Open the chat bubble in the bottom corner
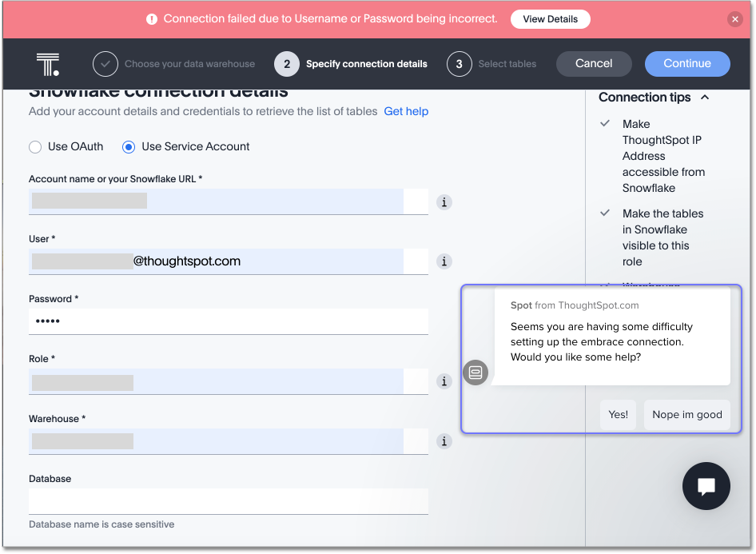The width and height of the screenshot is (756, 554). 706,486
